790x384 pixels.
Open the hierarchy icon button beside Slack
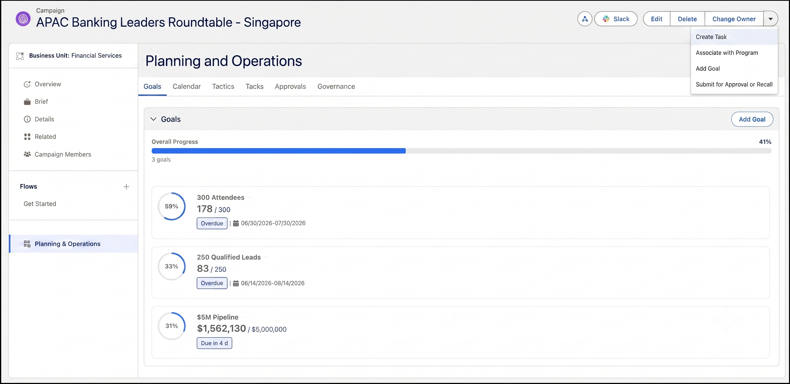[x=584, y=19]
